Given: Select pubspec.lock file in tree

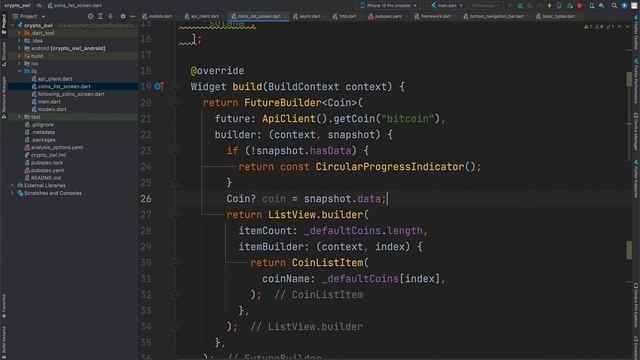Looking at the screenshot, I should 47,162.
